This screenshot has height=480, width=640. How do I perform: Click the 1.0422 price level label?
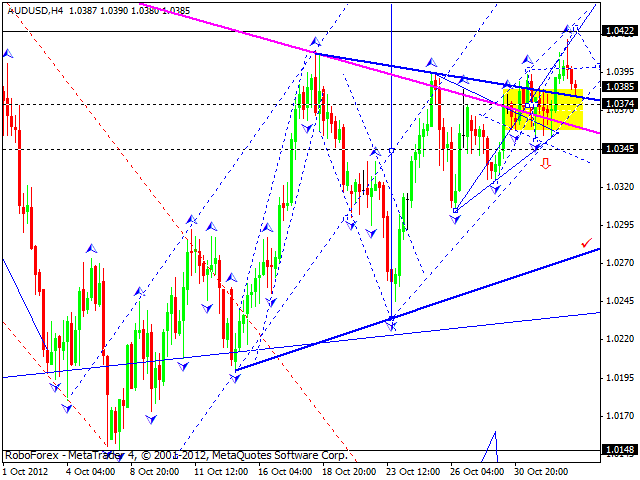pos(620,31)
